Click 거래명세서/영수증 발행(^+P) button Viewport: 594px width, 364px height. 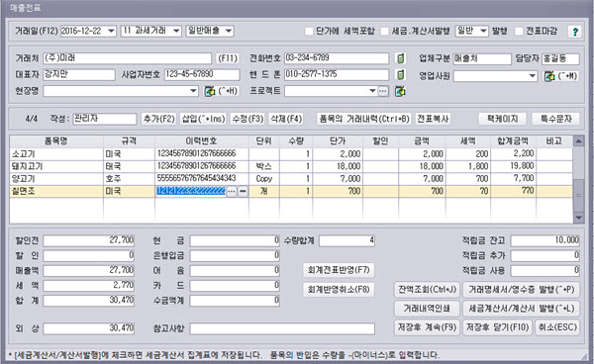[x=522, y=290]
